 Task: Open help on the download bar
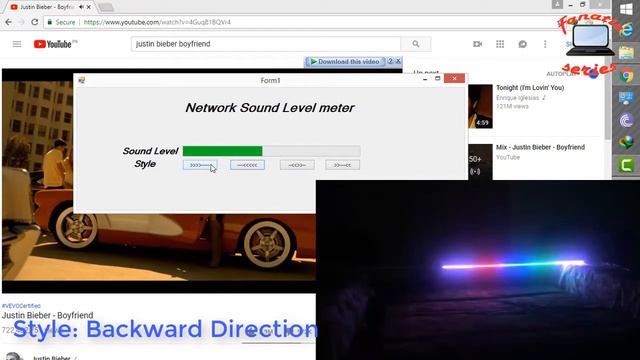coord(390,61)
